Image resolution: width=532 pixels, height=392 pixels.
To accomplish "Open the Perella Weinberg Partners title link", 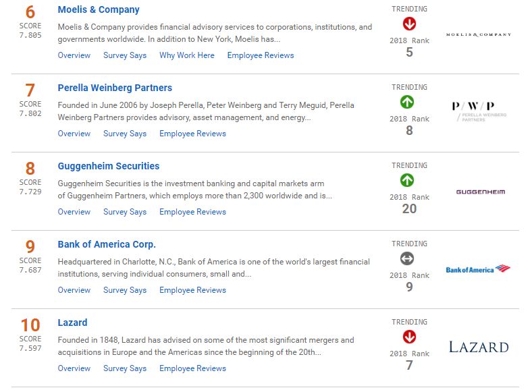I will point(115,88).
